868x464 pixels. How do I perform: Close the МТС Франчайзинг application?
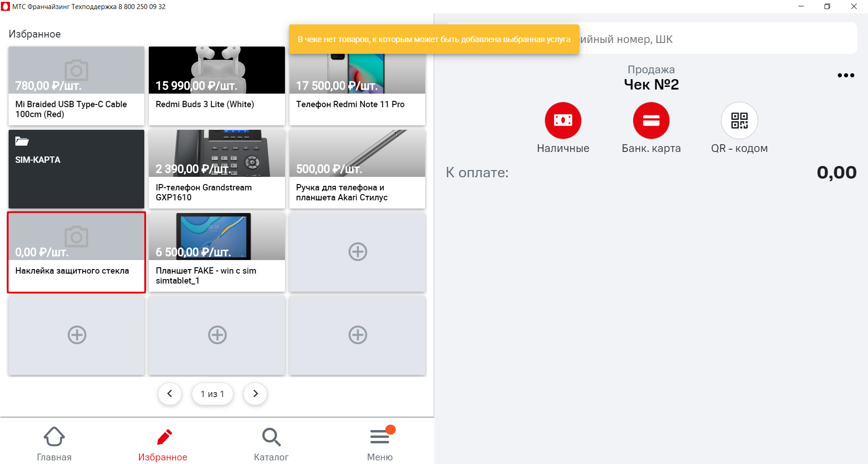pyautogui.click(x=854, y=6)
